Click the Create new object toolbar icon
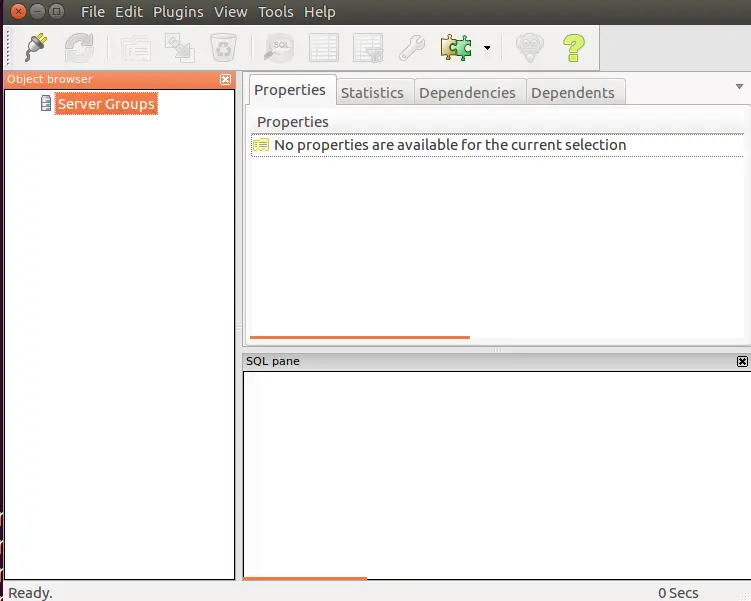Screen dimensions: 751x601 pos(180,47)
